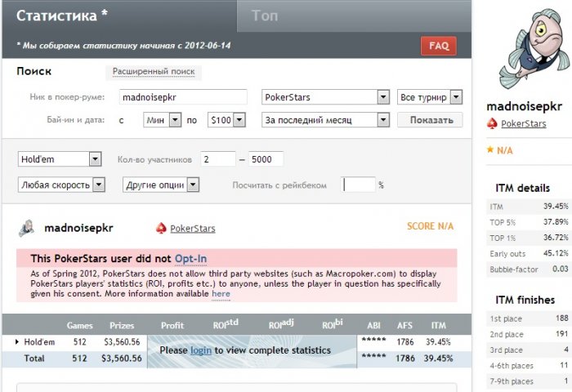The width and height of the screenshot is (572, 392).
Task: Open the $100 maximum buy-in dropdown
Action: click(226, 120)
